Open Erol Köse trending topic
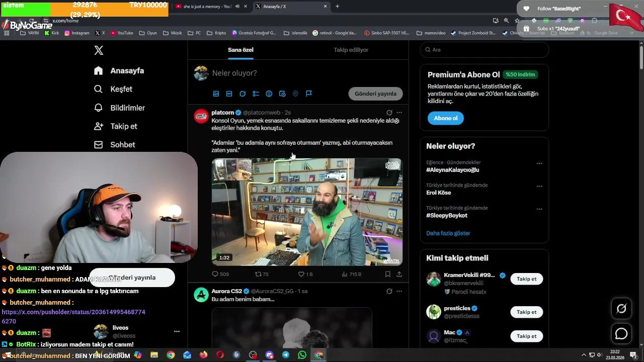The image size is (644, 362). pyautogui.click(x=438, y=193)
